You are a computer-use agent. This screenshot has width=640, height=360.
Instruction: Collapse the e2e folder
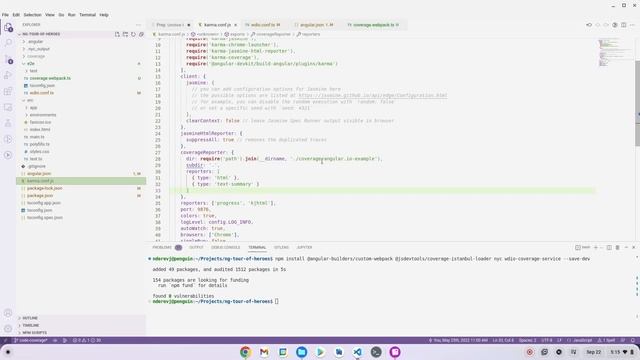[81, 64]
